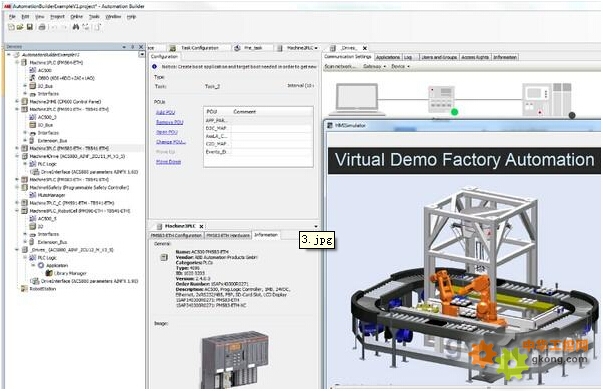Collapse the Machine8PLC_RobotCell node
The height and width of the screenshot is (391, 603).
click(x=17, y=211)
